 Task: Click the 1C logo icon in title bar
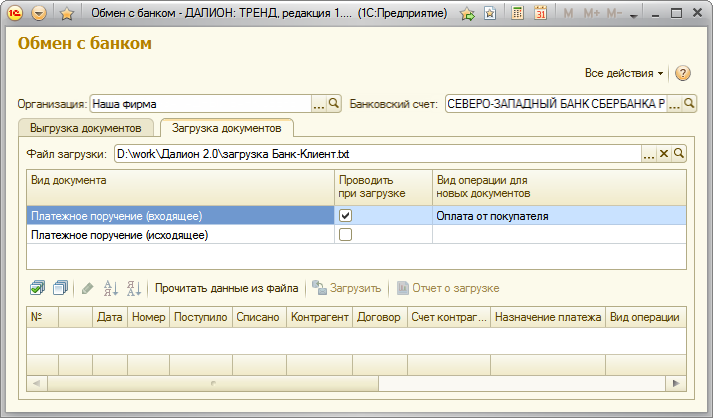point(15,13)
